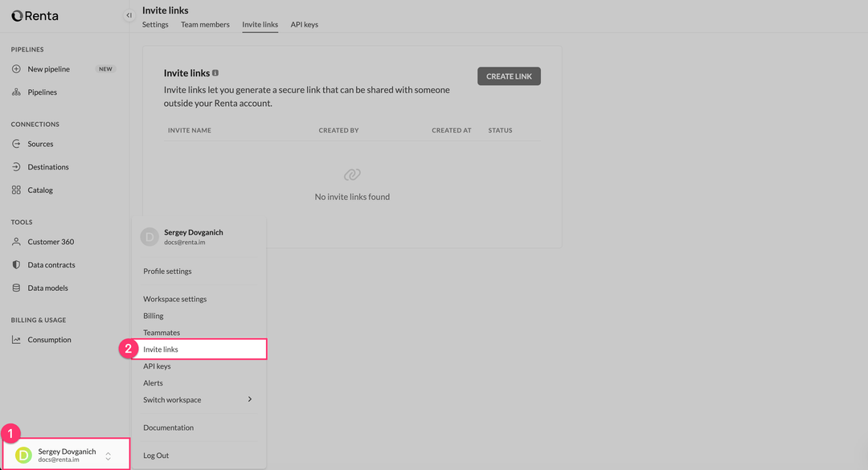
Task: Open Alerts from the user menu
Action: (x=153, y=383)
